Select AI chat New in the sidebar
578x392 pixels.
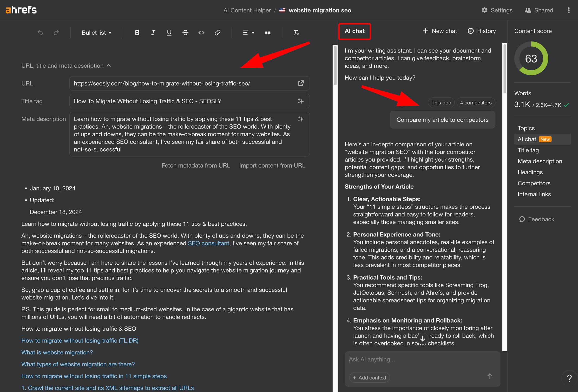point(542,139)
